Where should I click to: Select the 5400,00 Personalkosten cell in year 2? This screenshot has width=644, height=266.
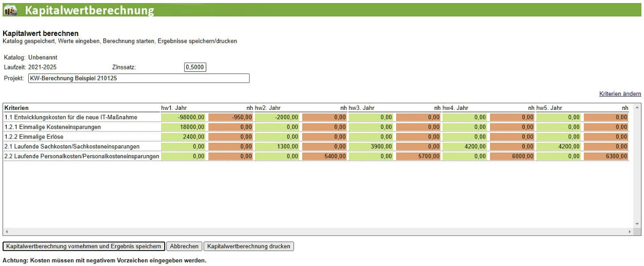pos(324,156)
